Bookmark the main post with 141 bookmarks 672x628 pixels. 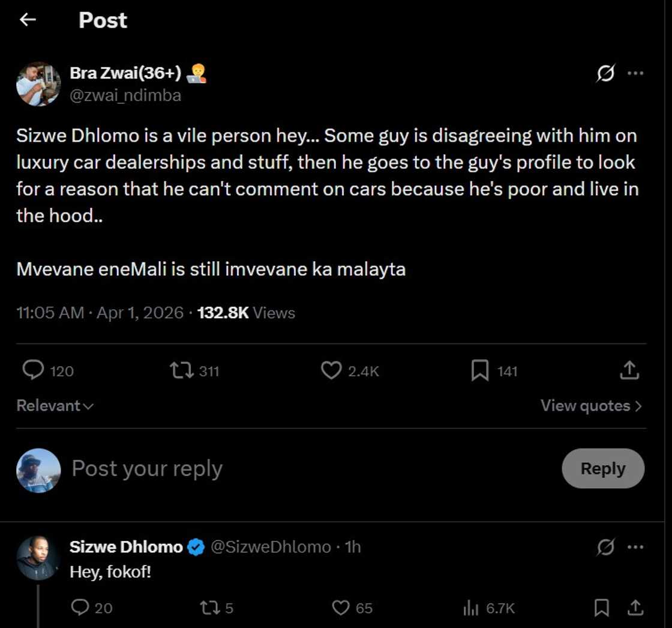tap(479, 370)
